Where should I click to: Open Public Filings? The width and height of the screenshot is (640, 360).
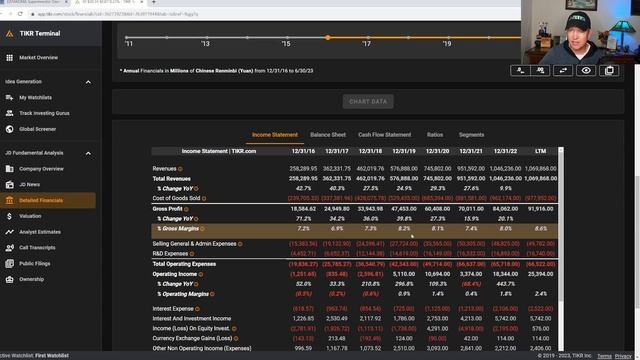(35, 263)
